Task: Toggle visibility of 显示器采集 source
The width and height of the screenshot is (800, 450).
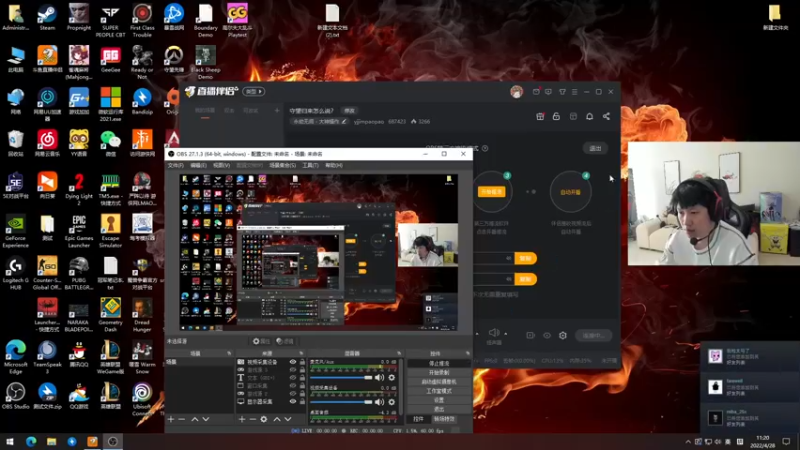Action: [x=293, y=402]
